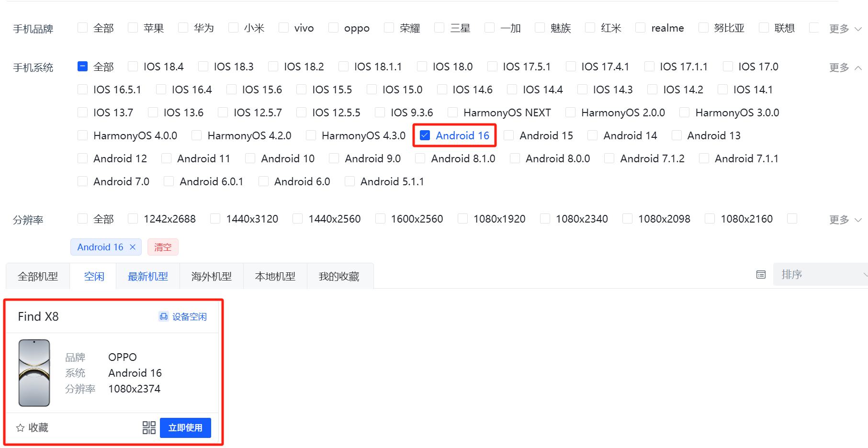Uncheck the Android 16 checkbox
Screen dimensions: 868x448
[x=425, y=135]
